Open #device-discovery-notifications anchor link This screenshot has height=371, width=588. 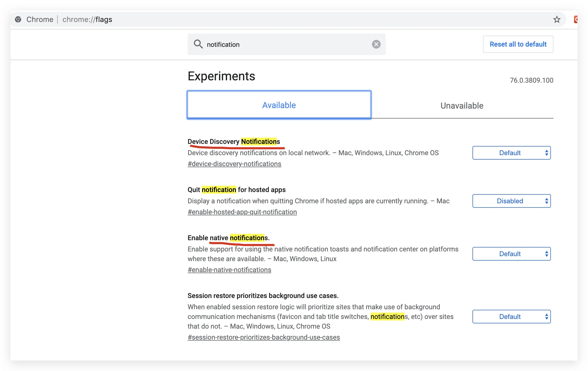pos(234,164)
